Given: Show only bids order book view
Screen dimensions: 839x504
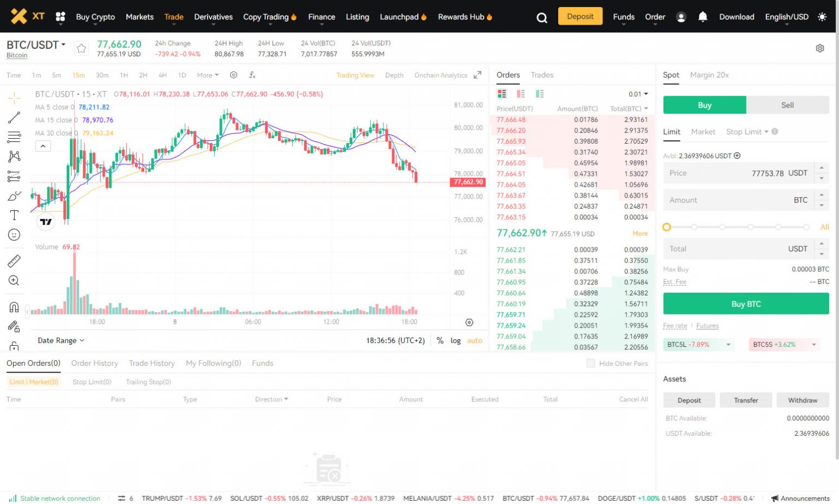Looking at the screenshot, I should 540,94.
